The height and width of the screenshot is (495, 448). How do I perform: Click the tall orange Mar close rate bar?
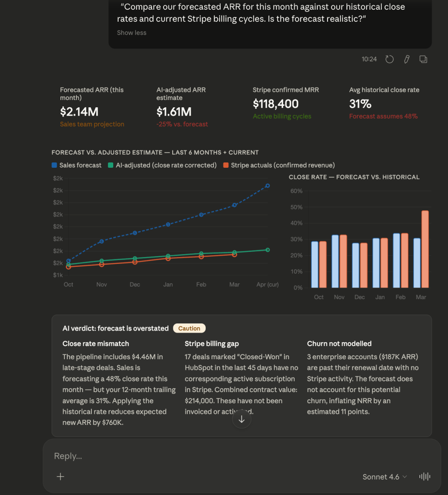tap(425, 249)
